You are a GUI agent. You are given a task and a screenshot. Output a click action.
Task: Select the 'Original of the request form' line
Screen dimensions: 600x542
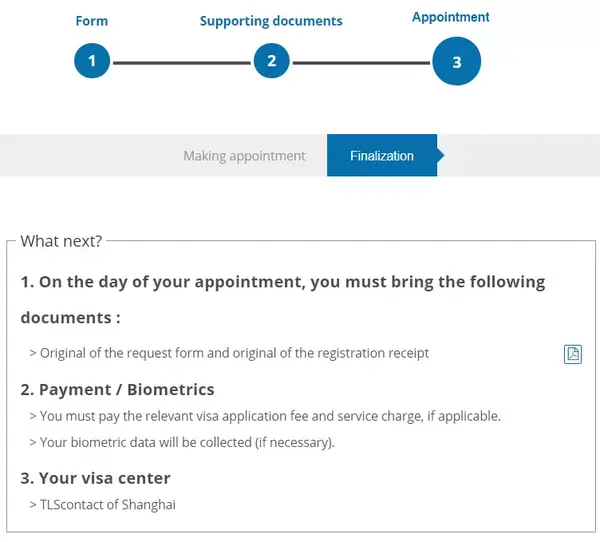(234, 353)
